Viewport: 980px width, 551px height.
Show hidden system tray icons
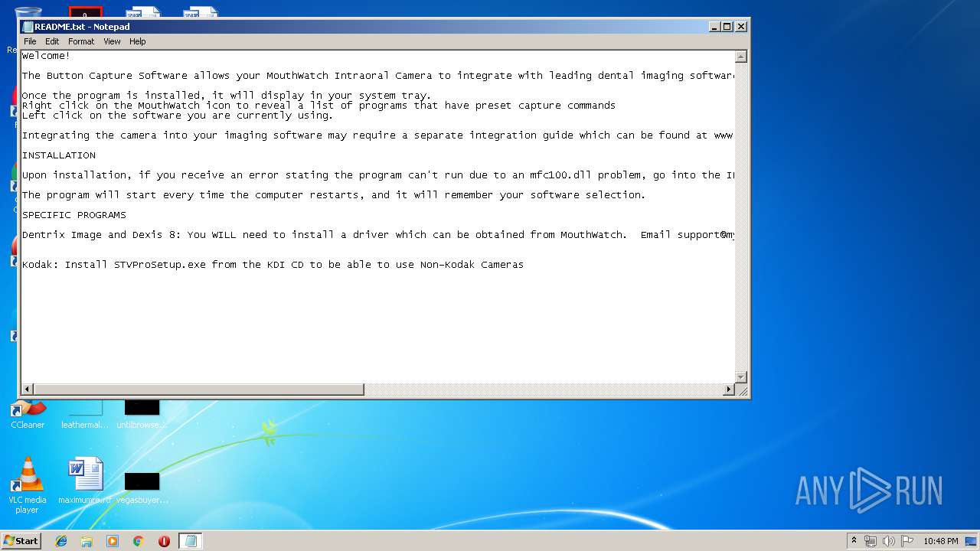[x=854, y=541]
